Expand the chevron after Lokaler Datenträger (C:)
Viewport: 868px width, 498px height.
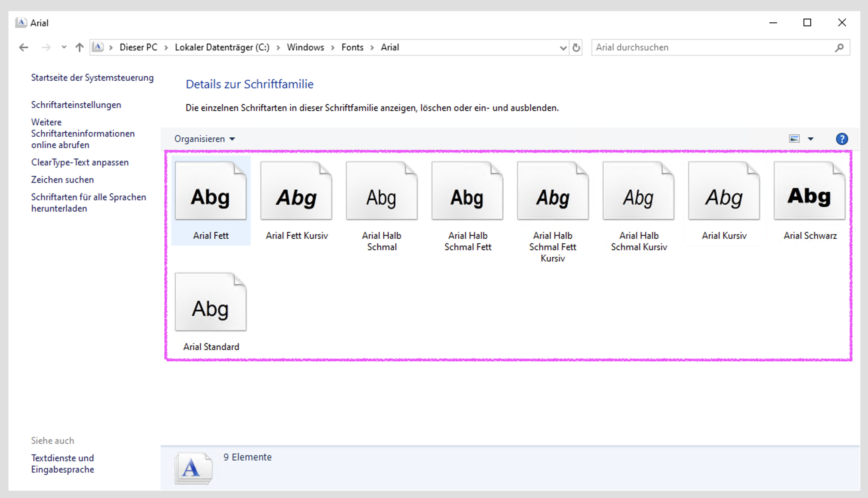pyautogui.click(x=278, y=48)
